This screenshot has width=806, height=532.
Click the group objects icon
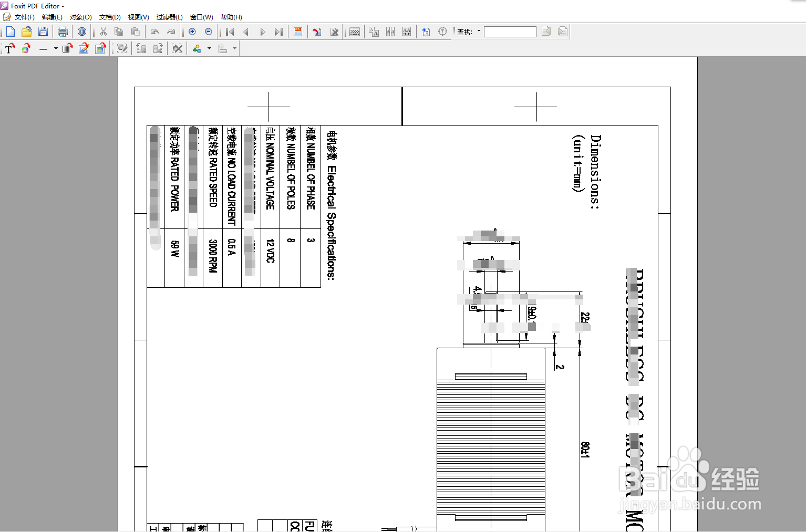click(x=141, y=48)
